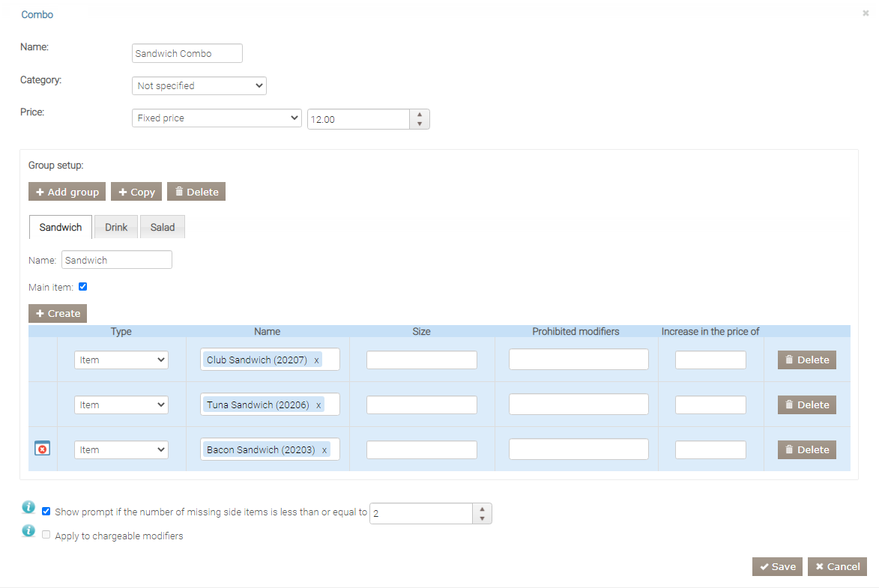Switch to the Salad group tab

pyautogui.click(x=163, y=227)
